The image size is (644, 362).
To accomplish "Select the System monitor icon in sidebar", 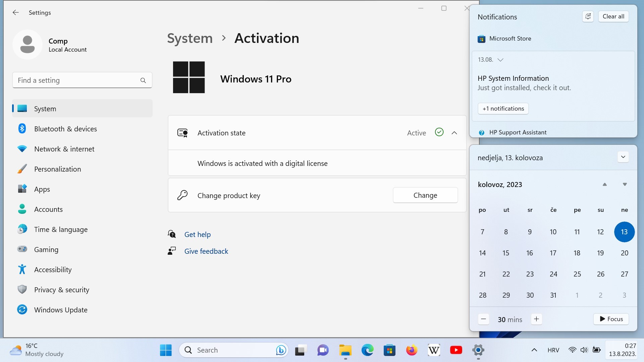I will click(x=22, y=109).
